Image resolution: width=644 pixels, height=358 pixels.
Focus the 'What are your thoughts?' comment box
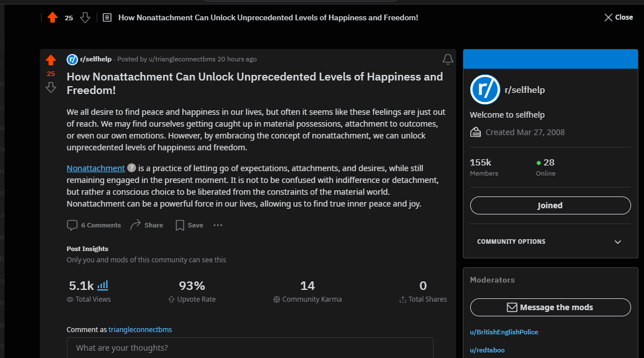click(x=250, y=348)
